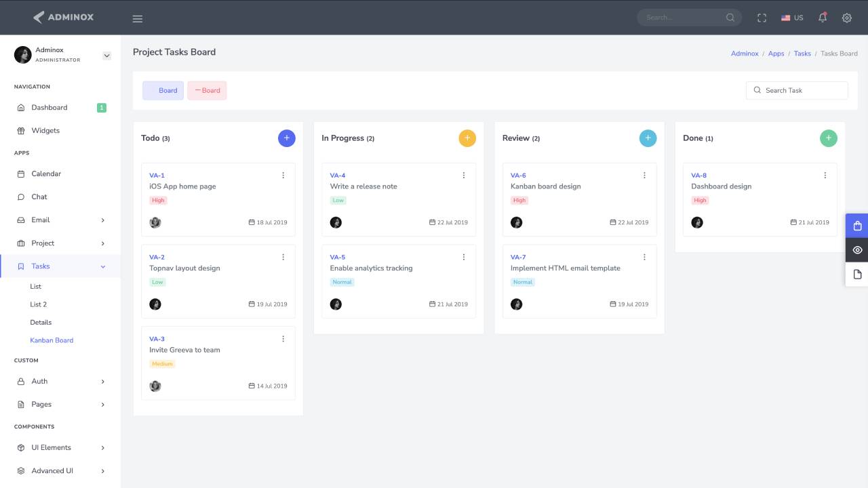Toggle the sidebar hamburger menu
The image size is (868, 488).
tap(138, 18)
